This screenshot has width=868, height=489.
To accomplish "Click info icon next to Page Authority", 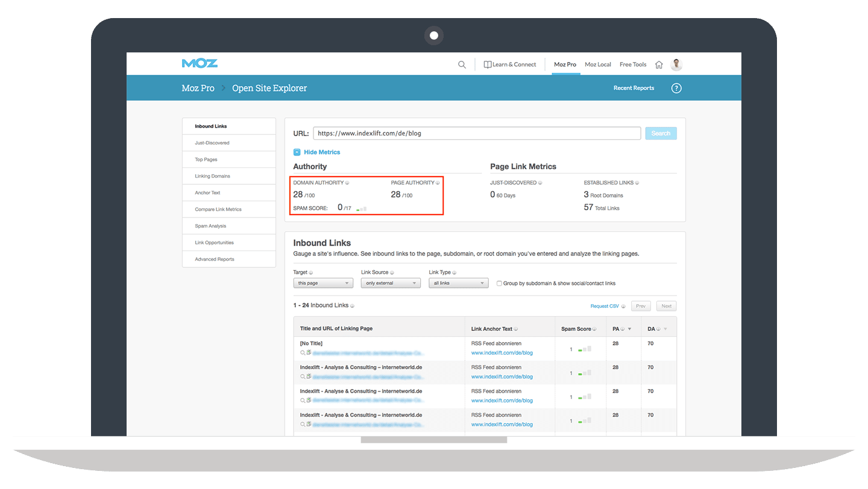I will click(438, 182).
